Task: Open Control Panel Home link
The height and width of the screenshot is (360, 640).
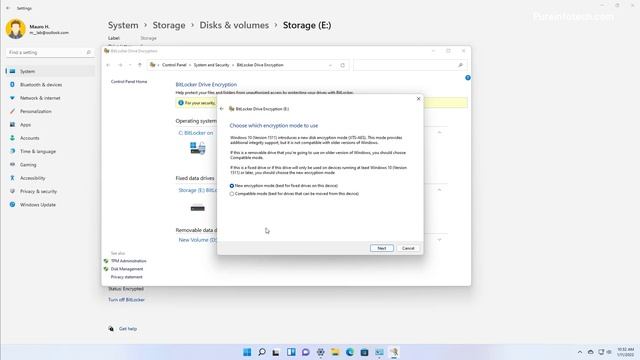Action: click(x=129, y=82)
